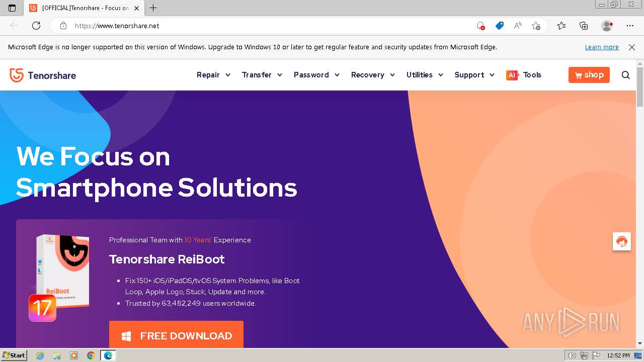The image size is (644, 362).
Task: Click the page vertical scrollbar thumb
Action: [640, 86]
